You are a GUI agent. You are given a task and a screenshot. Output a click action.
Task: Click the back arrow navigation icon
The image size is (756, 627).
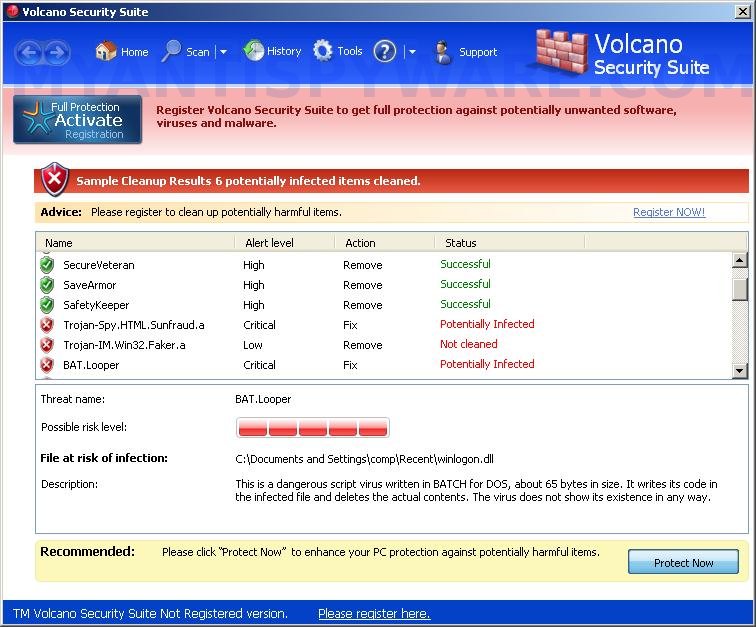[x=29, y=52]
